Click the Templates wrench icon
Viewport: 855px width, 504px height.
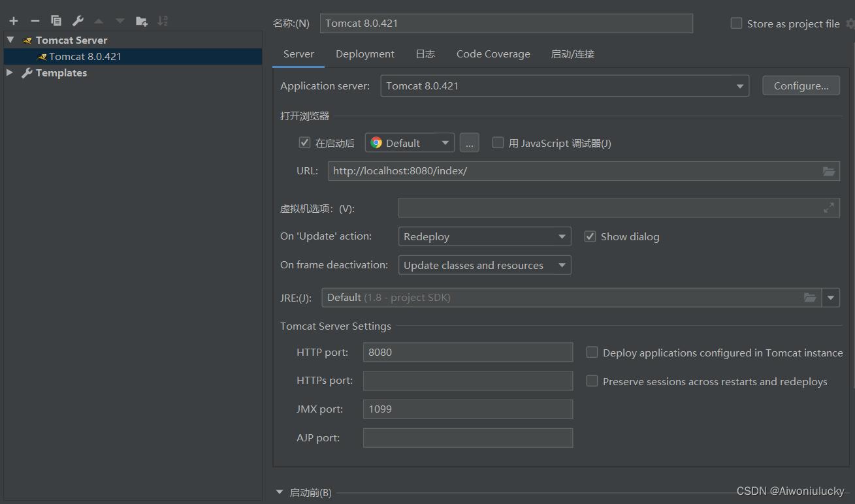click(x=27, y=73)
